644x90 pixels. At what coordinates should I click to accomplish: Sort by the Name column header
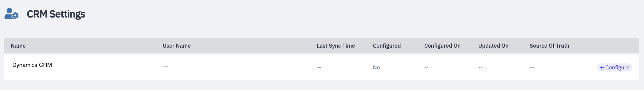click(18, 46)
